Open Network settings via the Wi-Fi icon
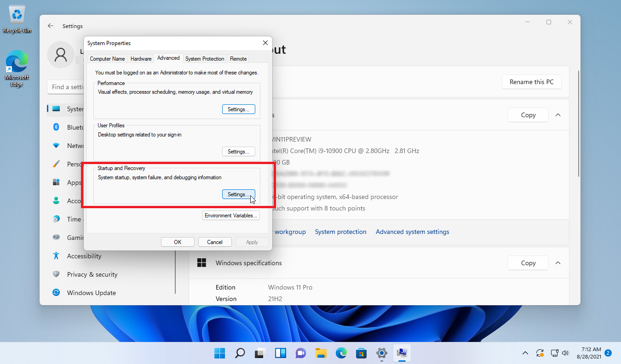 pyautogui.click(x=56, y=146)
